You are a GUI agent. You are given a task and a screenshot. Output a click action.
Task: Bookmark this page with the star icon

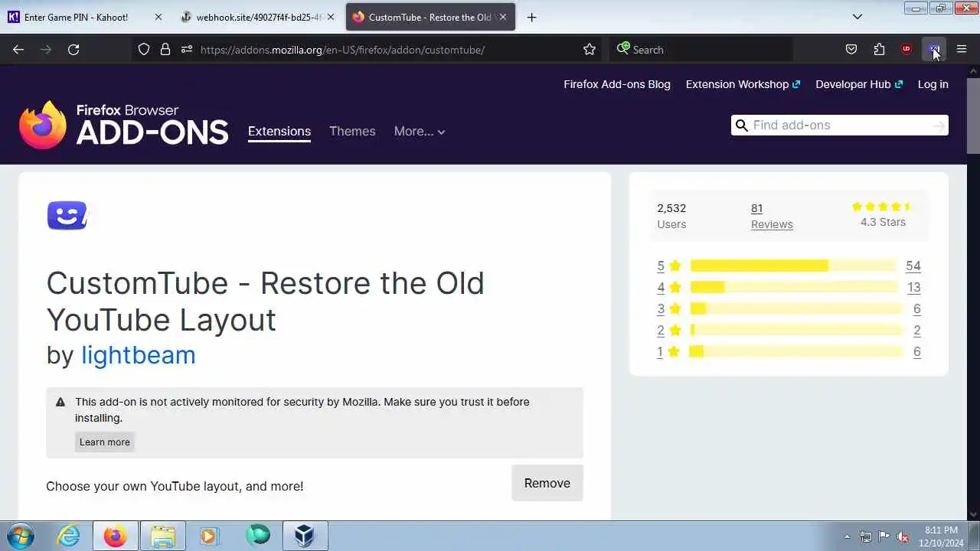coord(590,50)
